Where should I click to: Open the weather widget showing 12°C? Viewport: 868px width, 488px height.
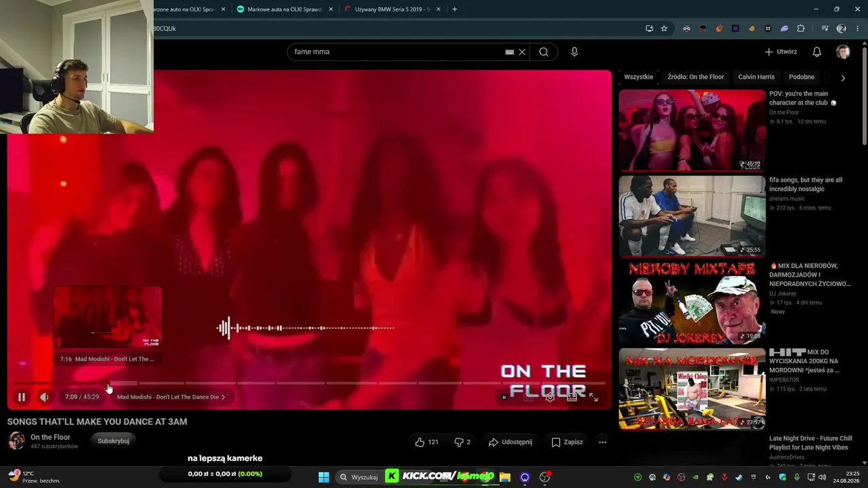click(35, 477)
